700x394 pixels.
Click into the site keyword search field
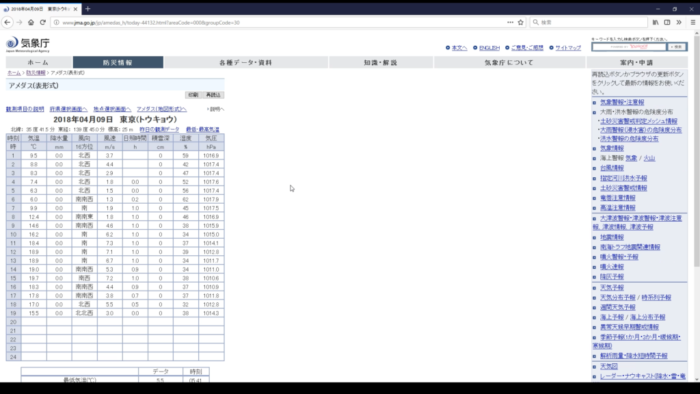pyautogui.click(x=629, y=47)
